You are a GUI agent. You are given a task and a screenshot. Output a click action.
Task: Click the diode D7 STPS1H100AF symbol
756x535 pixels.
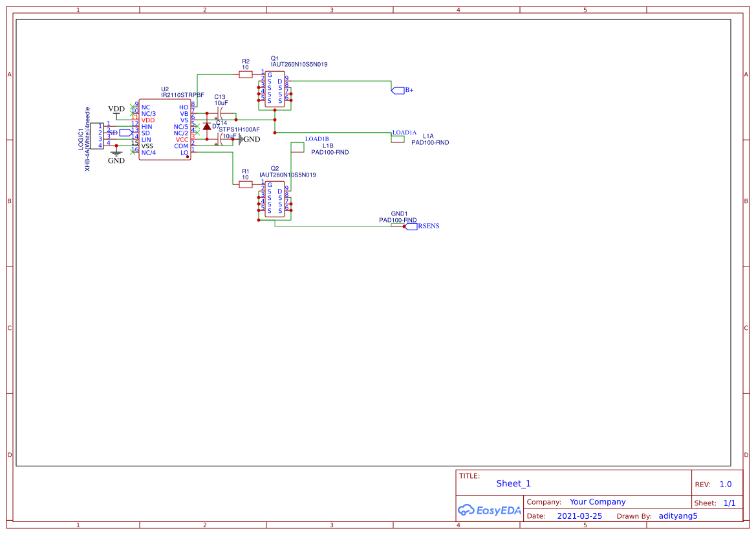click(x=207, y=127)
